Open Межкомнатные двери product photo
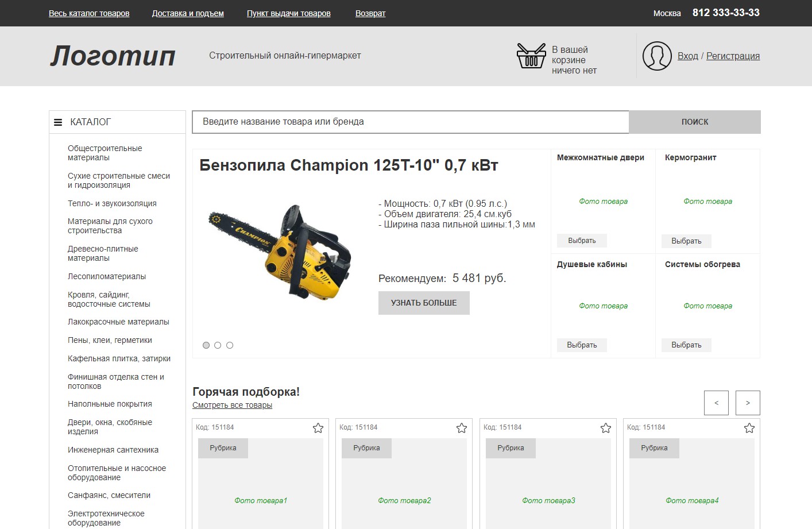Viewport: 812px width, 529px height. (603, 202)
